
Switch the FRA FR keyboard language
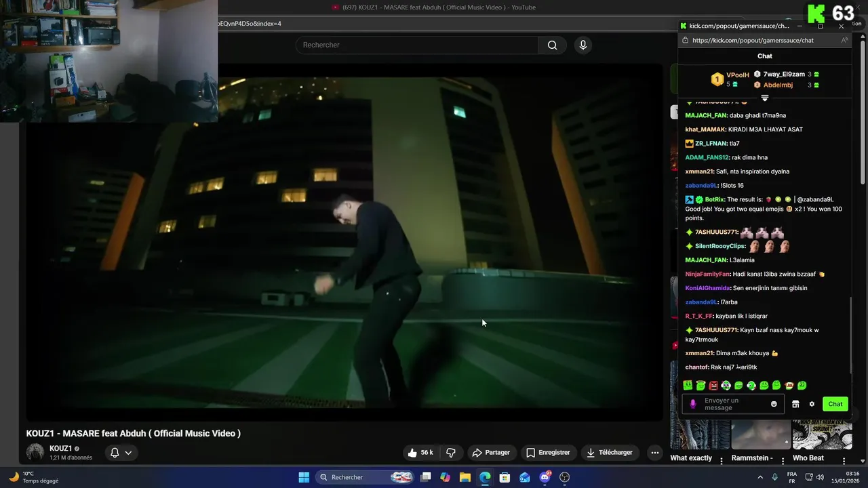point(792,477)
